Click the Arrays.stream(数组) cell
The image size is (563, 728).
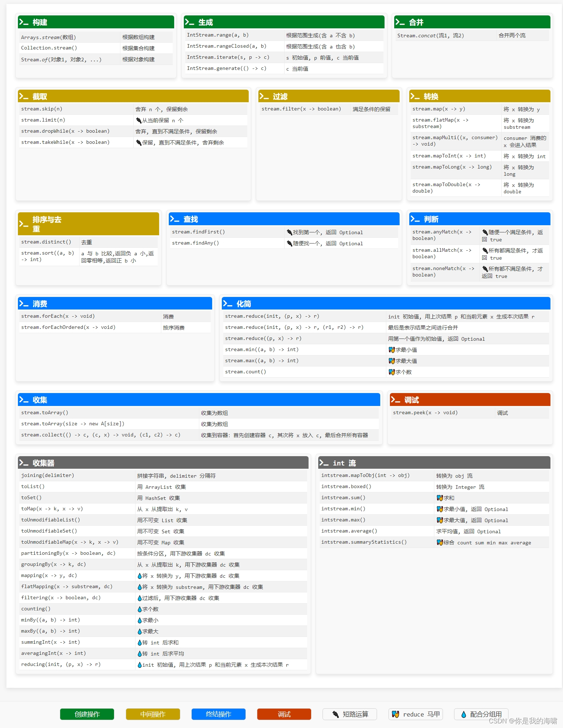70,37
